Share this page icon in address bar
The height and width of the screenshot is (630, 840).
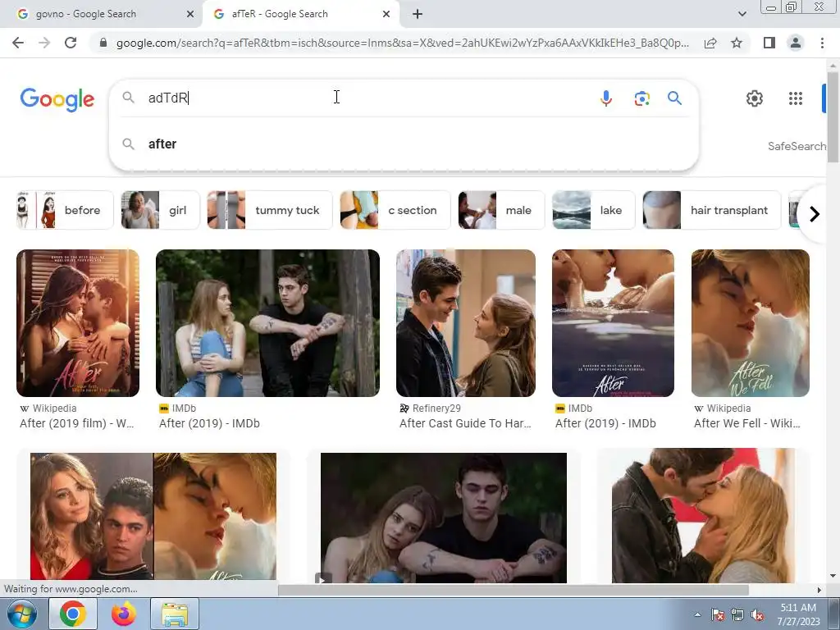pyautogui.click(x=710, y=43)
